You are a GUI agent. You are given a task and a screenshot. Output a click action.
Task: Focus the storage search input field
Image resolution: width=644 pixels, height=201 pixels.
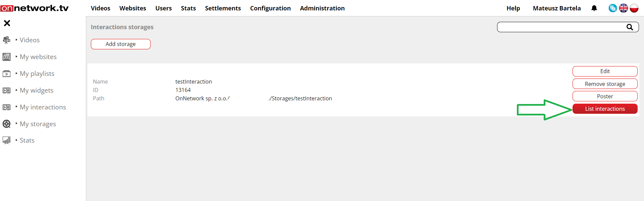click(560, 27)
